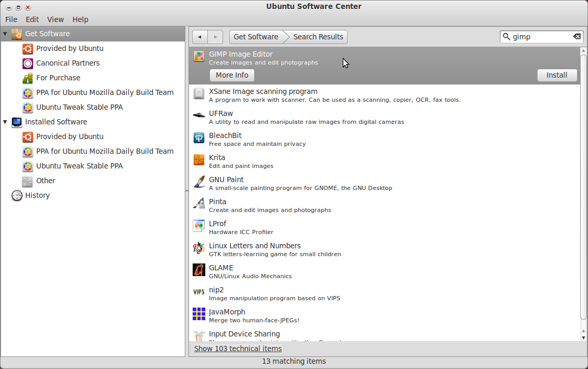Click the PPA for Ubuntu Mozilla Daily Build Team icon under Get Software
The height and width of the screenshot is (369, 588).
tap(28, 92)
